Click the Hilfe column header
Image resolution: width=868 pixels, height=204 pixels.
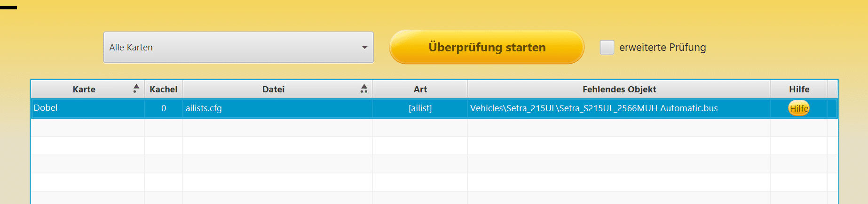(799, 89)
